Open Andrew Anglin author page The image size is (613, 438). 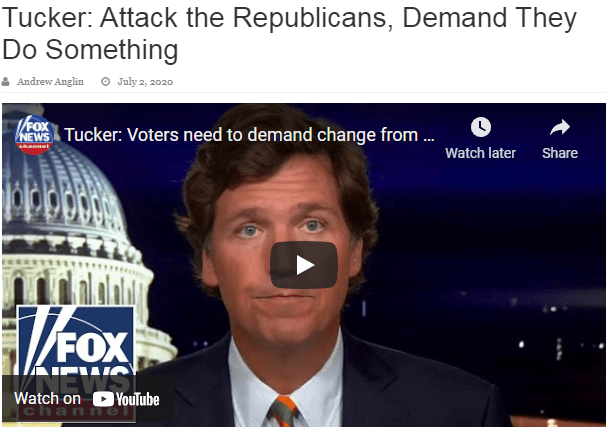pyautogui.click(x=50, y=81)
